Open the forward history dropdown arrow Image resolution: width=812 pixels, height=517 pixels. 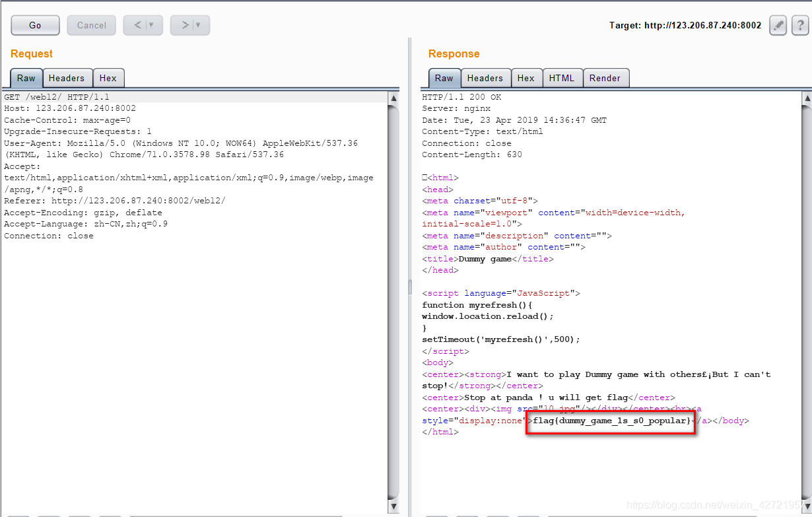(199, 25)
